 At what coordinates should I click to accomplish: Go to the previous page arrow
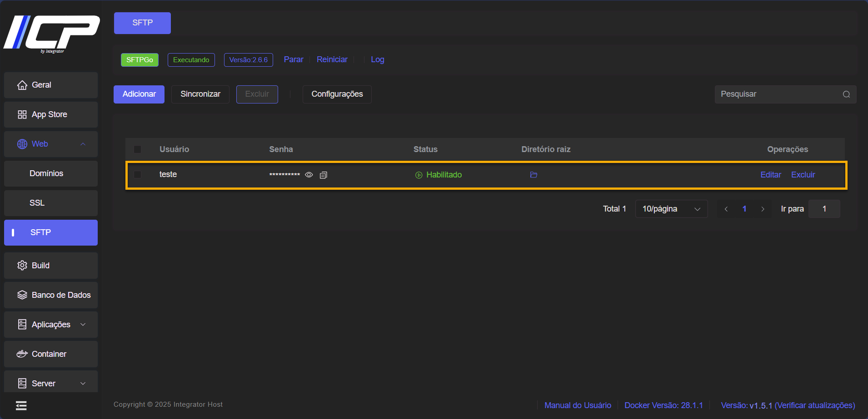coord(726,209)
